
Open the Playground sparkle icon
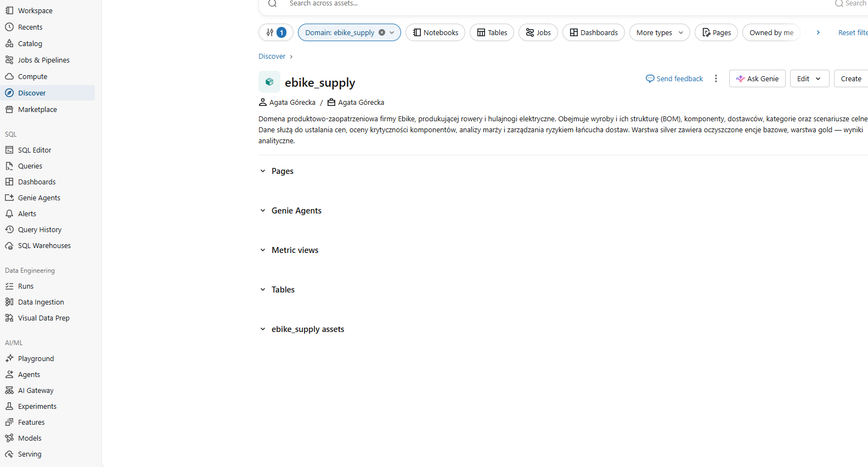(9, 358)
